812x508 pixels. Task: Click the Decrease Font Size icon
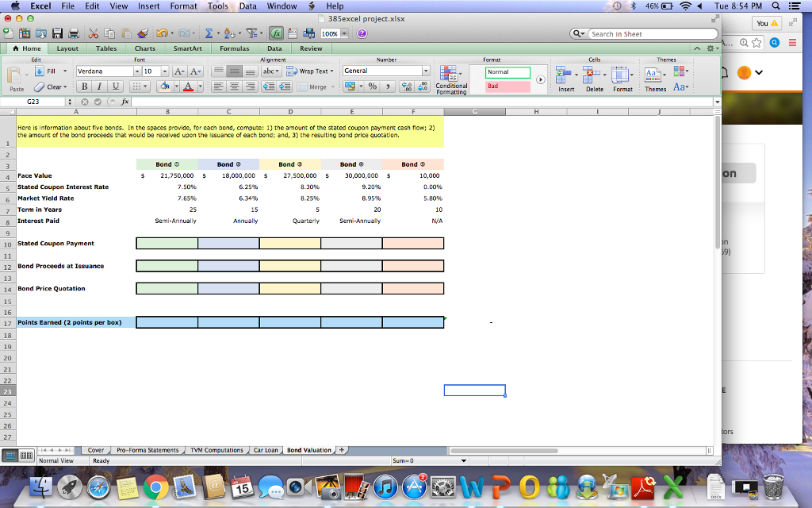click(195, 71)
